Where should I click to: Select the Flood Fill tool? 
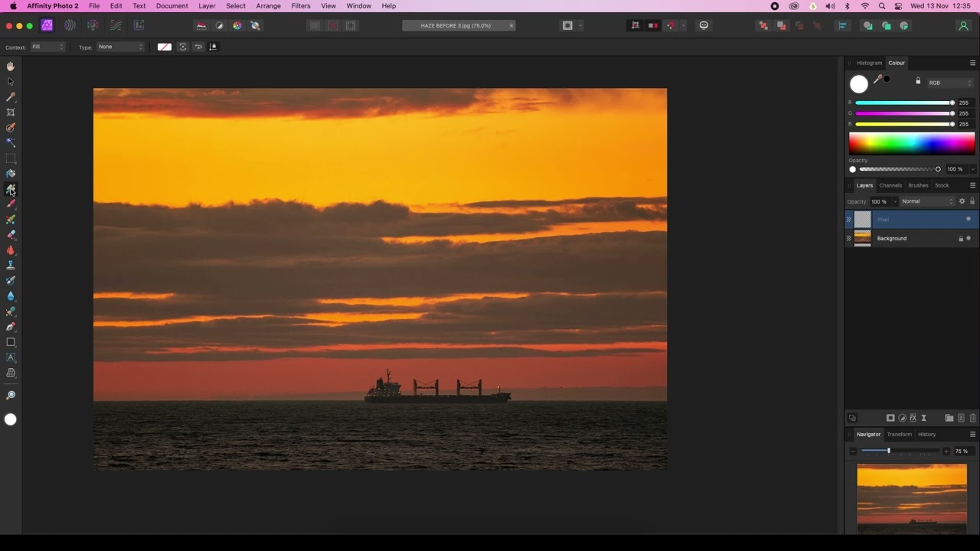tap(11, 174)
